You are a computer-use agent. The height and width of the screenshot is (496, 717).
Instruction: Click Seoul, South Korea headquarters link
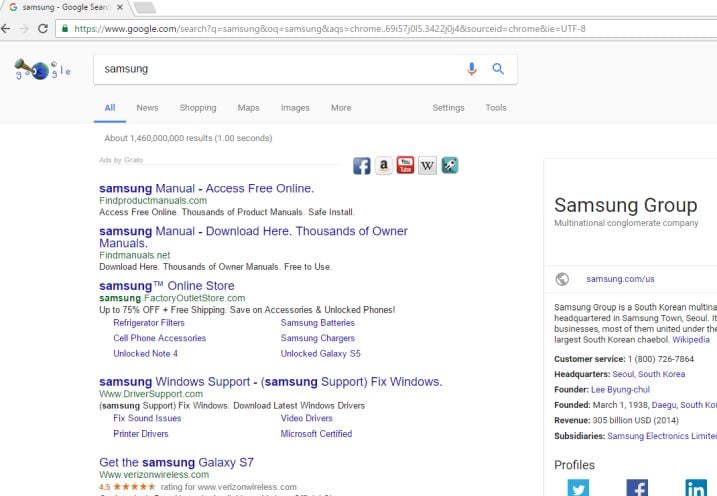click(x=648, y=374)
